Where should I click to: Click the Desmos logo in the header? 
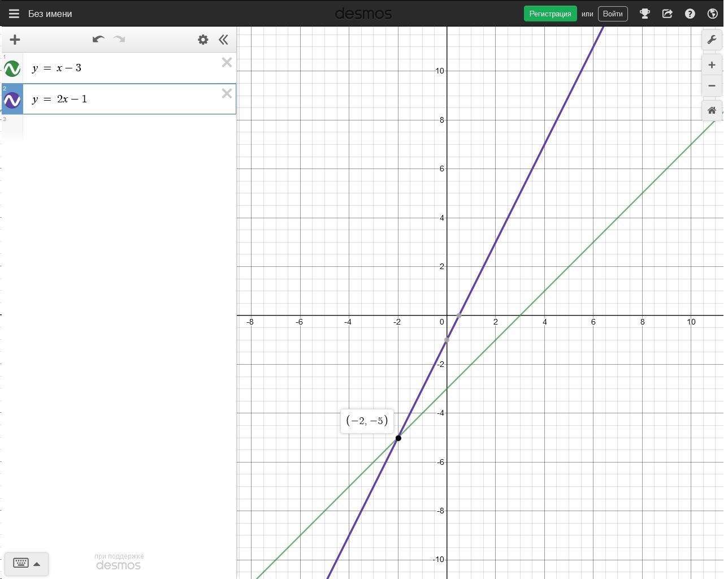pos(363,14)
